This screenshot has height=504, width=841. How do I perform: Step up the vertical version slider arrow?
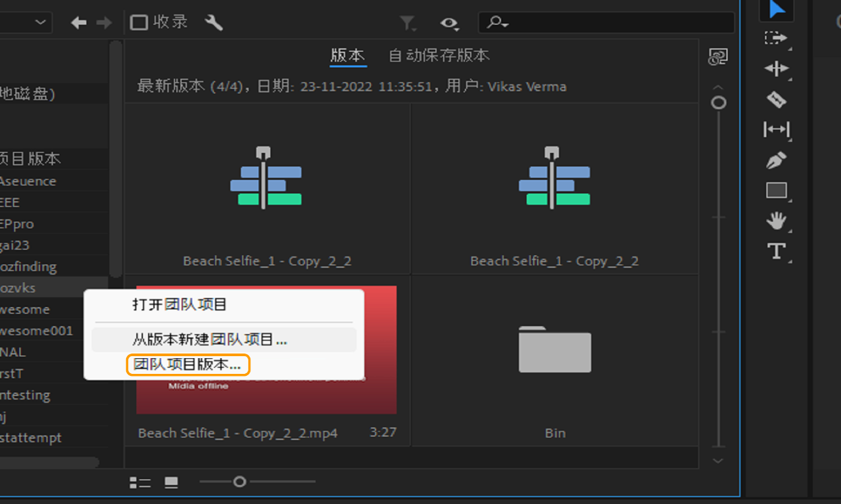click(x=719, y=88)
